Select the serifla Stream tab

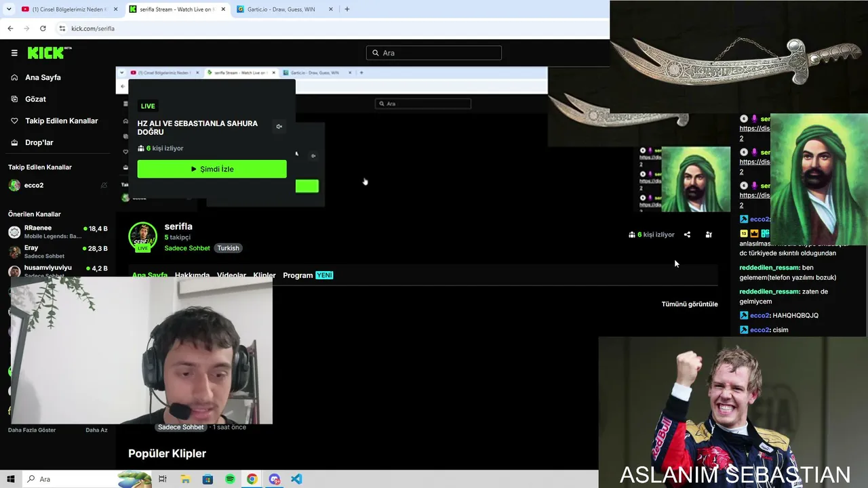[178, 9]
